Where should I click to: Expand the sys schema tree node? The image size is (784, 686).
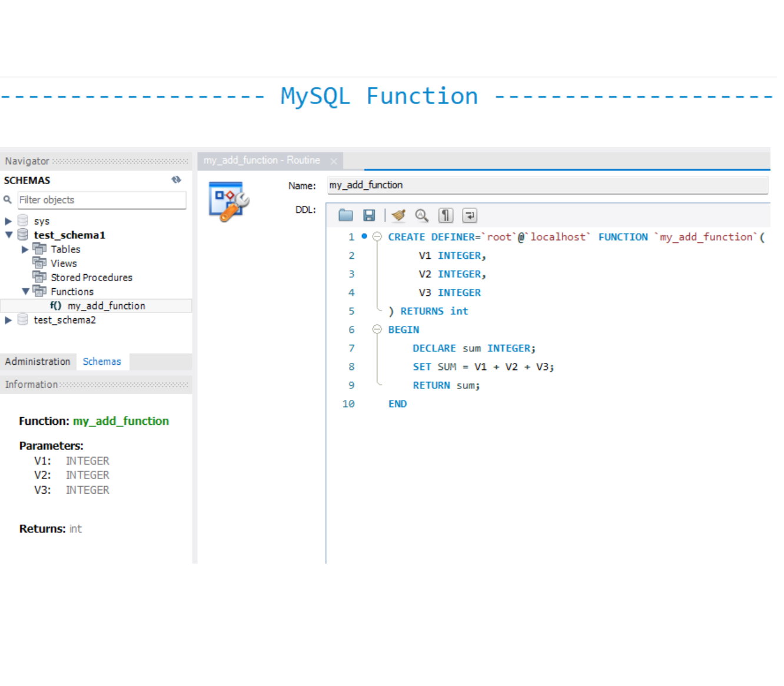coord(8,221)
